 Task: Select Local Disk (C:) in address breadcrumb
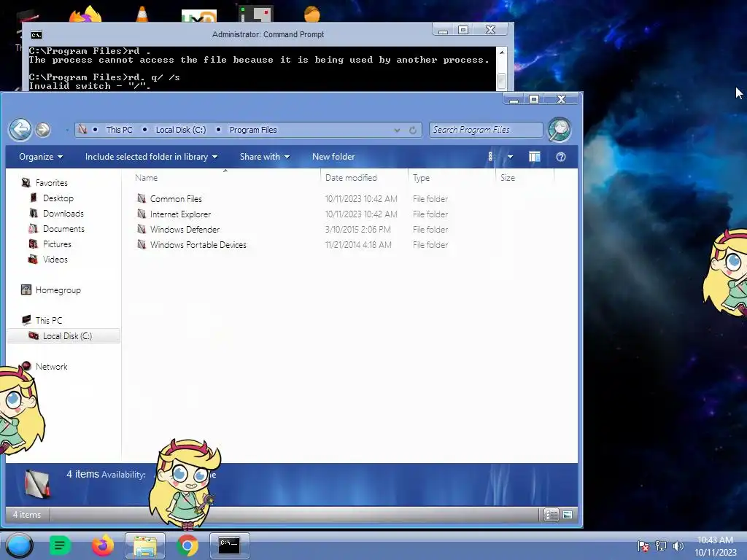tap(181, 130)
